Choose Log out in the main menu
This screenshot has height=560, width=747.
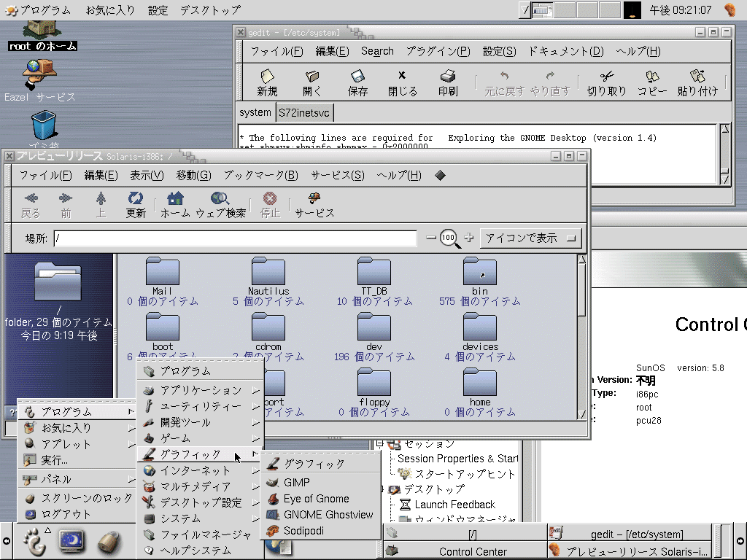pos(77,514)
